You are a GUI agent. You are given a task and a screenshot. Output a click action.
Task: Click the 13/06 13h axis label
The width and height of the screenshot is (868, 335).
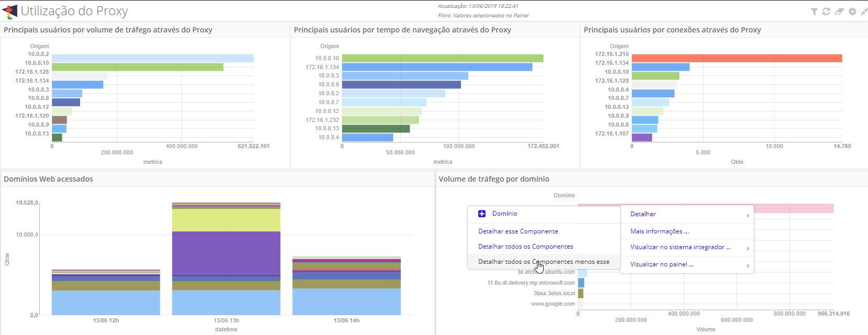pos(226,320)
